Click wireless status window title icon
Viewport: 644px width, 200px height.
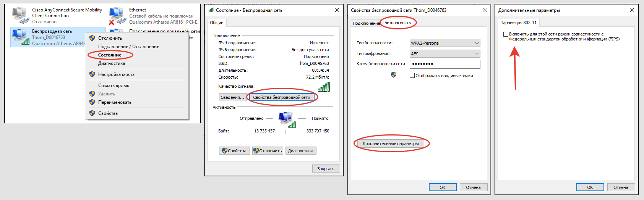[x=211, y=10]
